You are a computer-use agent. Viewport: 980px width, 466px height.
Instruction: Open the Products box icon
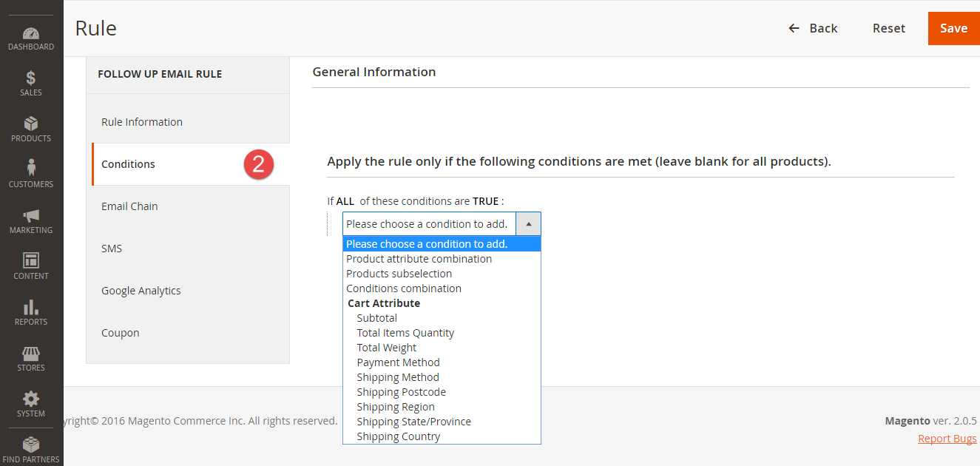point(31,124)
